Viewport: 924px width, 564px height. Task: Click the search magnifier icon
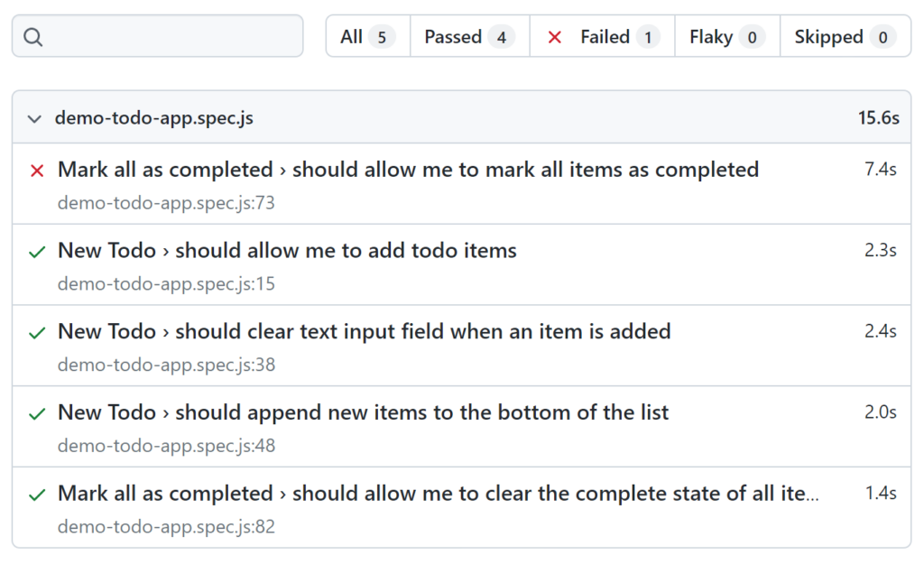tap(33, 37)
